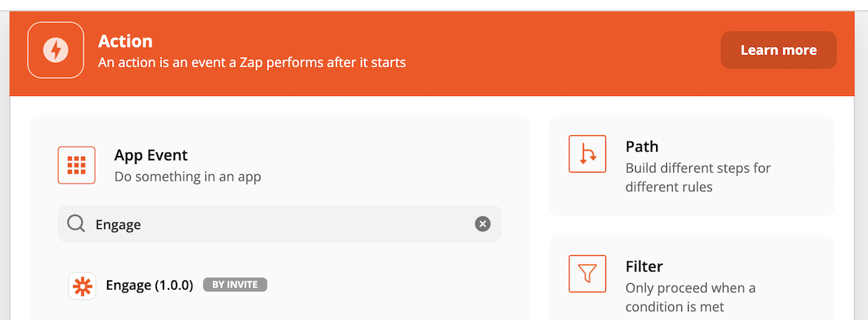Click the App Event heading
Viewport: 868px width, 320px height.
click(151, 155)
